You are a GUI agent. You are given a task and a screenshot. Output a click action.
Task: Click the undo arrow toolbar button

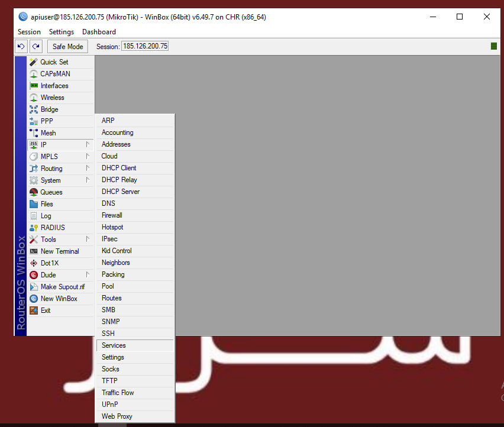pyautogui.click(x=21, y=46)
